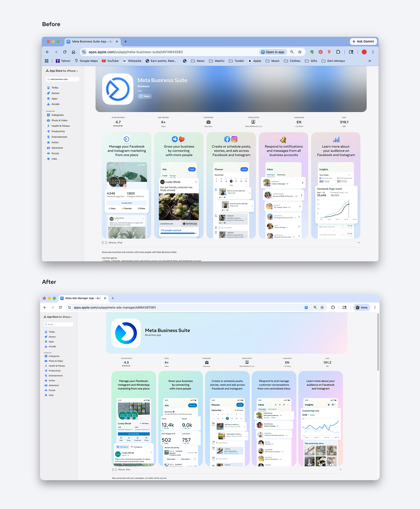
Task: Close the Meta Business Suite App tab
Action: coord(117,41)
